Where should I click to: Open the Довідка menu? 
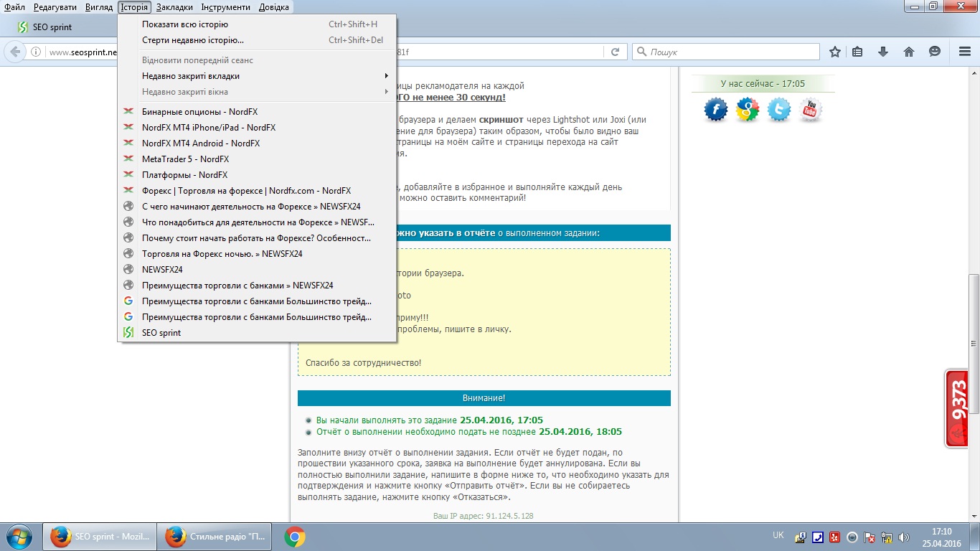[x=273, y=7]
